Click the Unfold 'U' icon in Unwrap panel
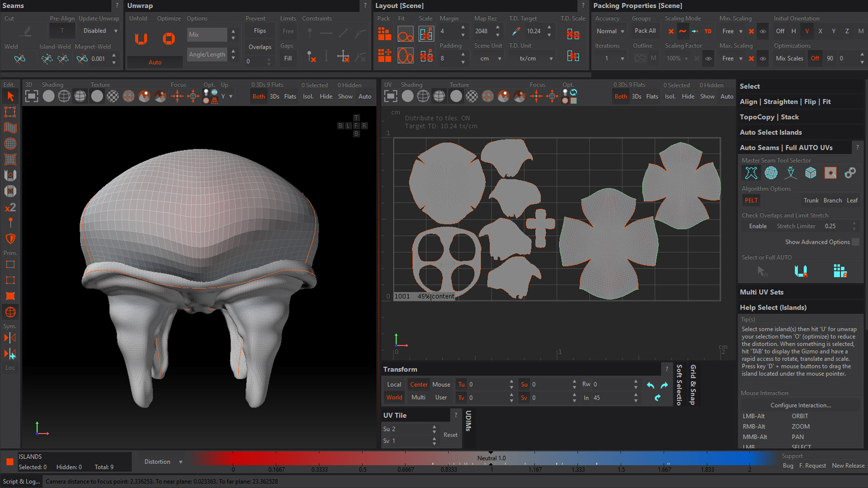This screenshot has height=488, width=868. 141,38
